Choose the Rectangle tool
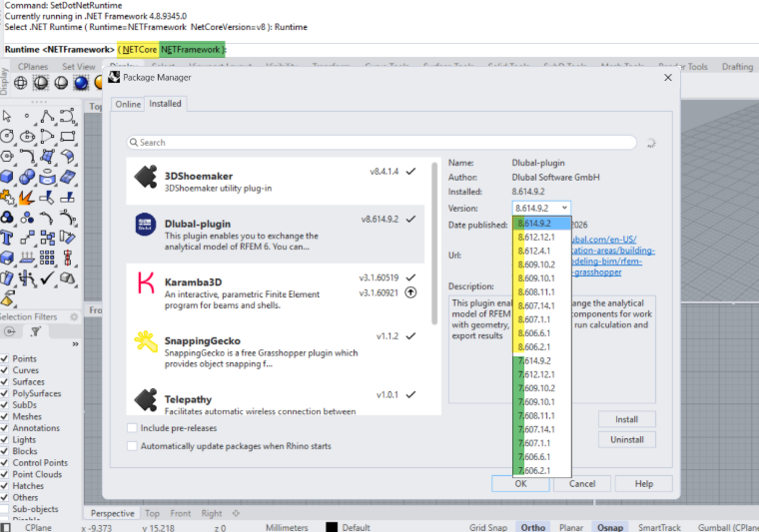 (x=67, y=137)
